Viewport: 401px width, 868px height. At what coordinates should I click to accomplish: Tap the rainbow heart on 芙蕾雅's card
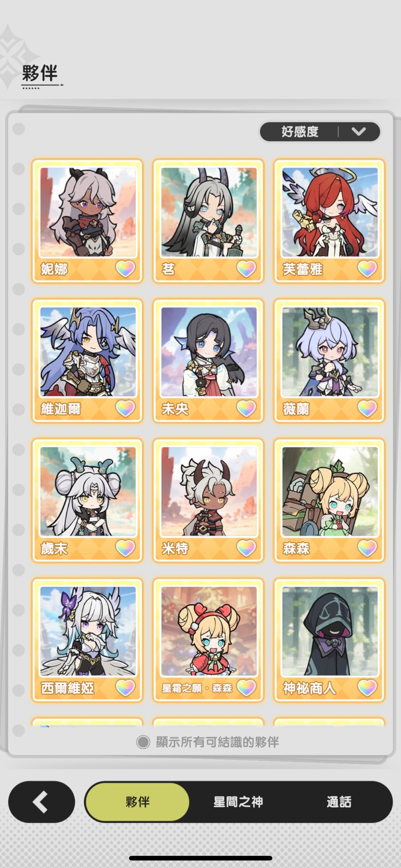click(367, 268)
